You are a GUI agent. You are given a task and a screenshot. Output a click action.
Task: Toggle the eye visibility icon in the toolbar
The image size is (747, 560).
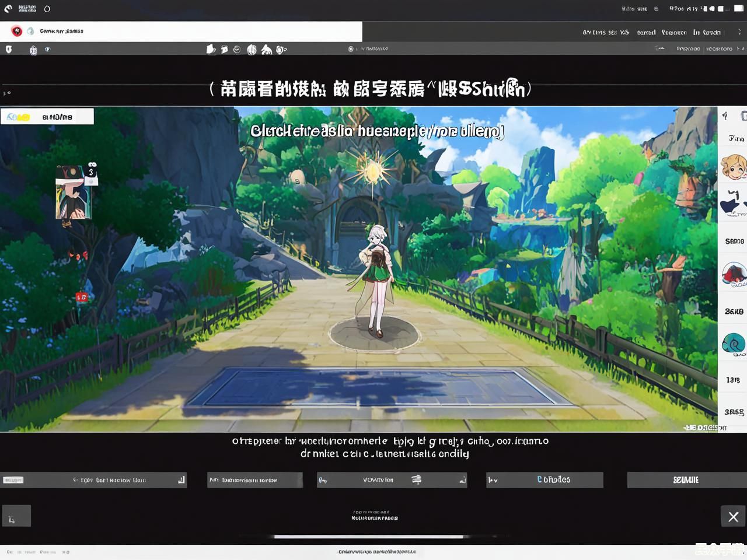(x=47, y=50)
